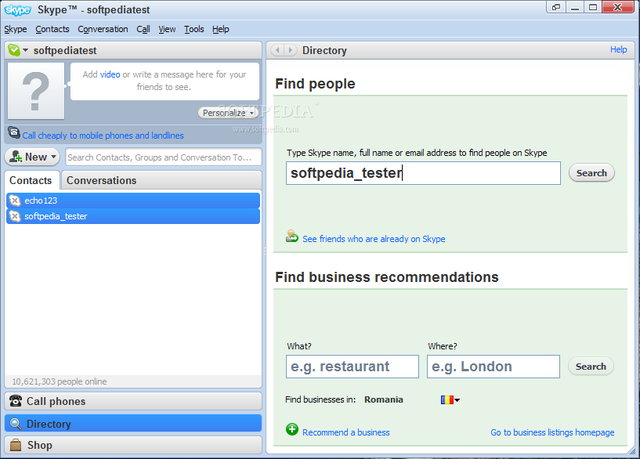
Task: Click the '10,621,303 people online' status text
Action: click(x=59, y=381)
